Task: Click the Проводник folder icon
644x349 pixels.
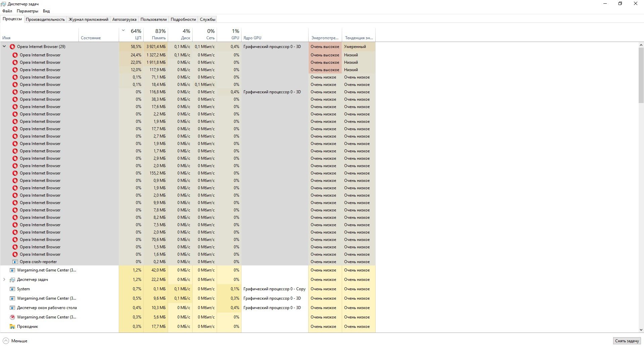Action: coord(12,327)
